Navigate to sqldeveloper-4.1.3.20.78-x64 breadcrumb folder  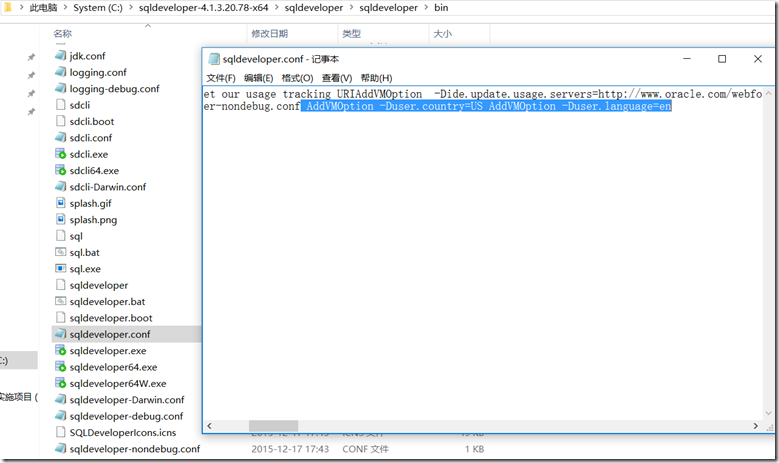(x=203, y=8)
